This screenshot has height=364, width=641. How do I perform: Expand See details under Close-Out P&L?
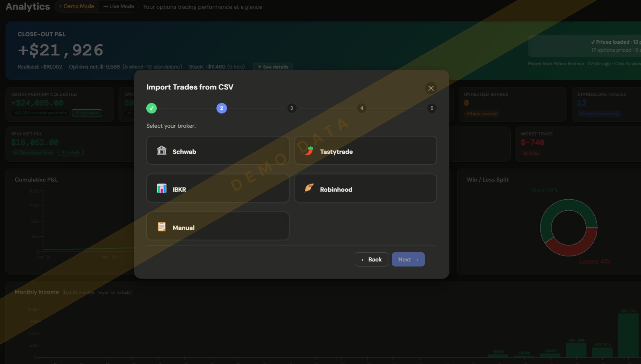click(273, 67)
